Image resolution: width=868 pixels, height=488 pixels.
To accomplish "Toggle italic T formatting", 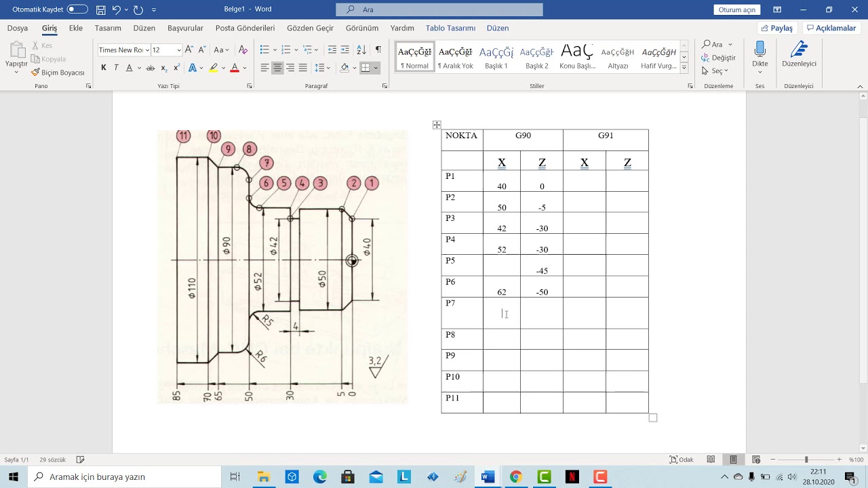I will click(116, 68).
